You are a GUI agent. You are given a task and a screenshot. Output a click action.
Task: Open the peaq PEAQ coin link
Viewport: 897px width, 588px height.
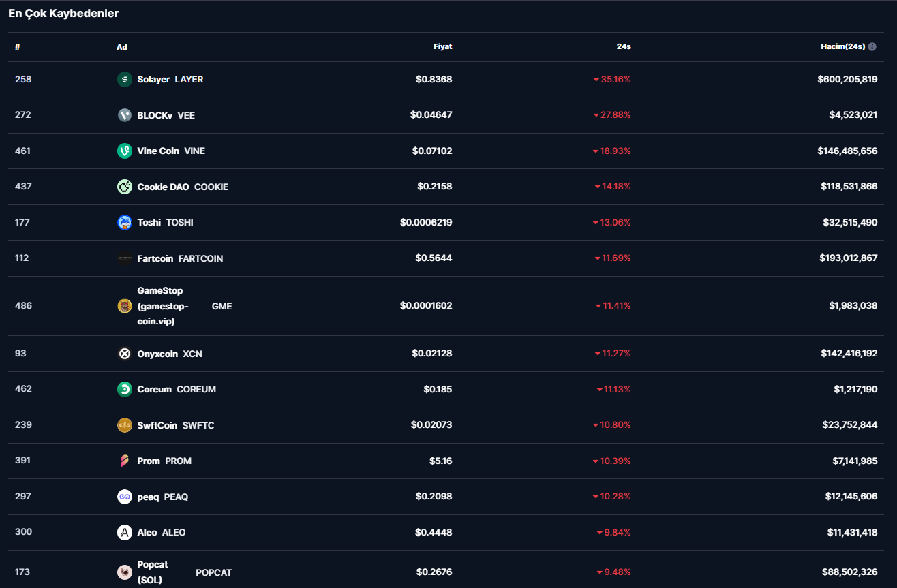pos(162,497)
